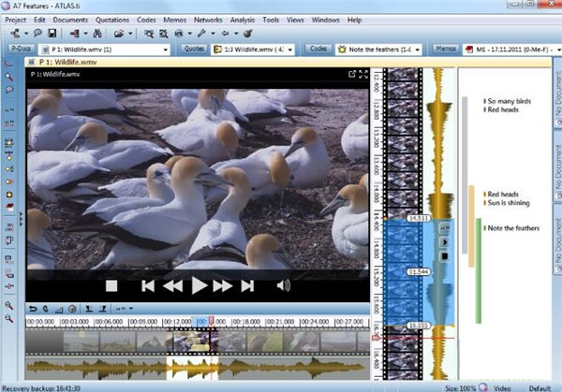Screen dimensions: 562x392
Task: Click the playhead marker on the timeline ruler
Action: coord(212,322)
